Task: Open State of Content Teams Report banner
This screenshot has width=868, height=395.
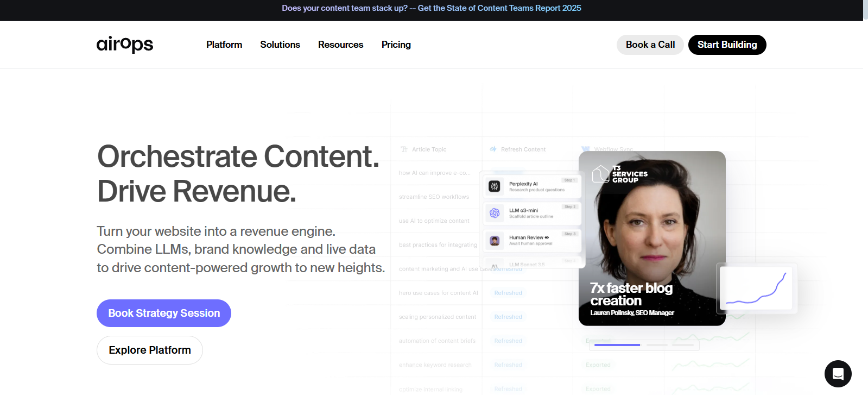Action: (x=431, y=8)
